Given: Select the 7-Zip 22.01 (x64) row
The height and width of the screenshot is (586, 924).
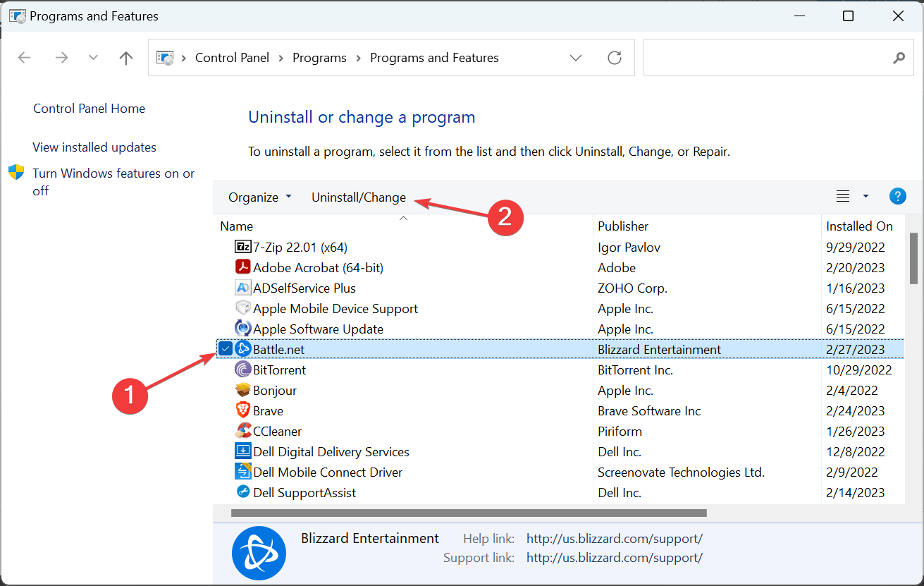Looking at the screenshot, I should 559,248.
